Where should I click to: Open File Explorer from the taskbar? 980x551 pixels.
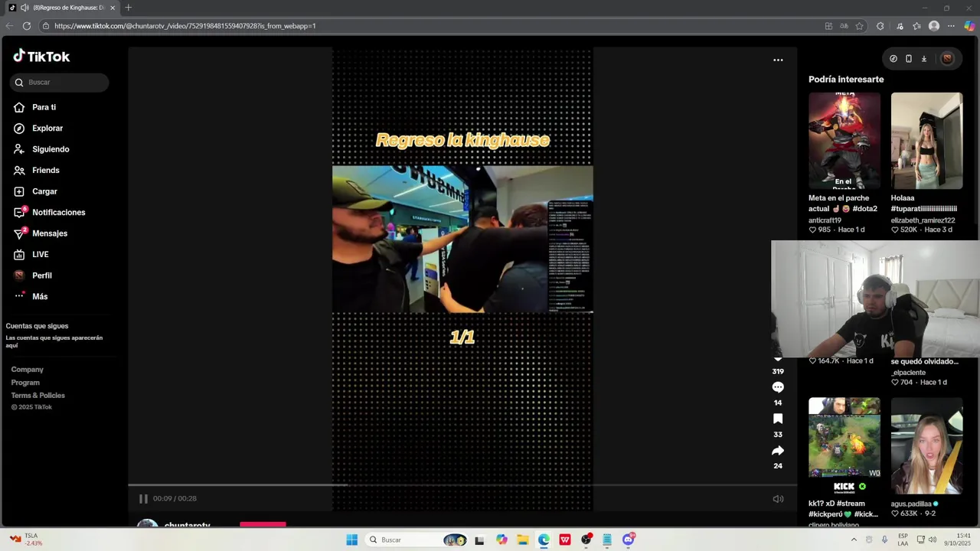click(523, 540)
